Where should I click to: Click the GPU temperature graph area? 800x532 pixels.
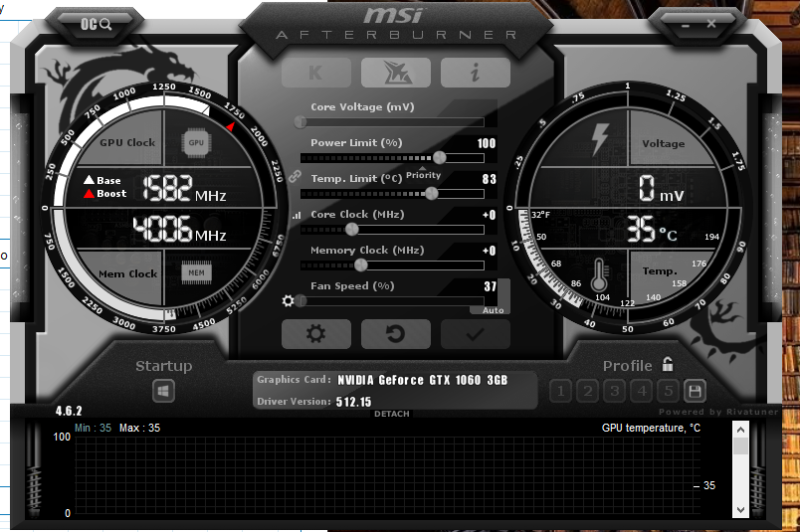point(388,474)
